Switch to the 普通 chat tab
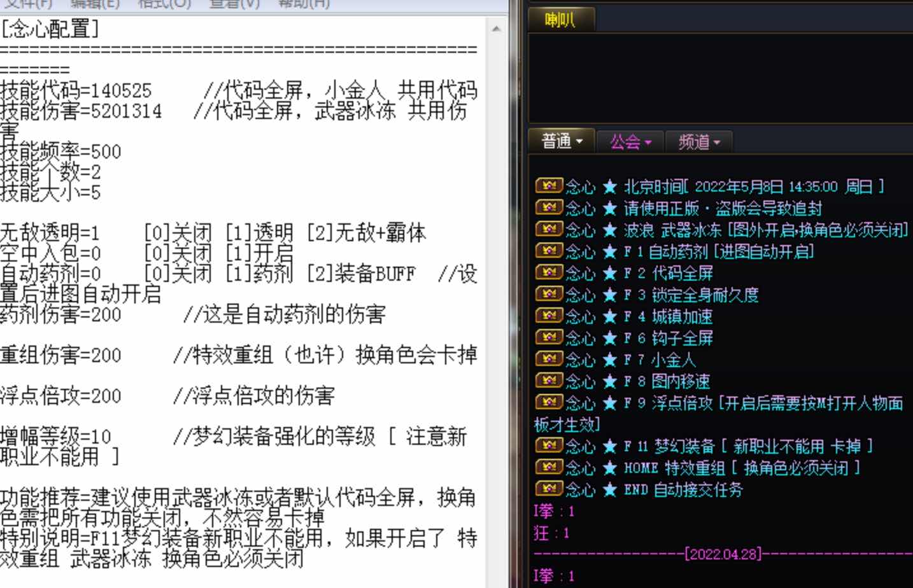Screen dimensions: 913x588 tap(562, 141)
